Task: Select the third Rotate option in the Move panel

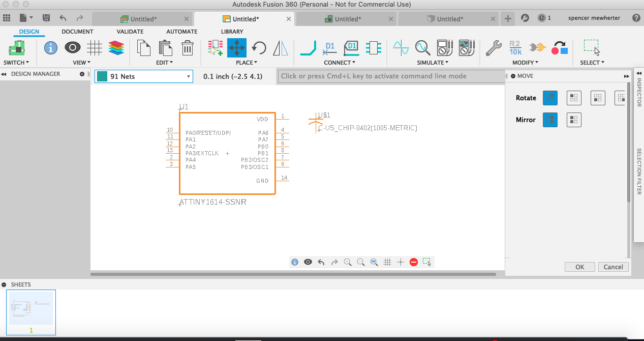Action: click(598, 98)
